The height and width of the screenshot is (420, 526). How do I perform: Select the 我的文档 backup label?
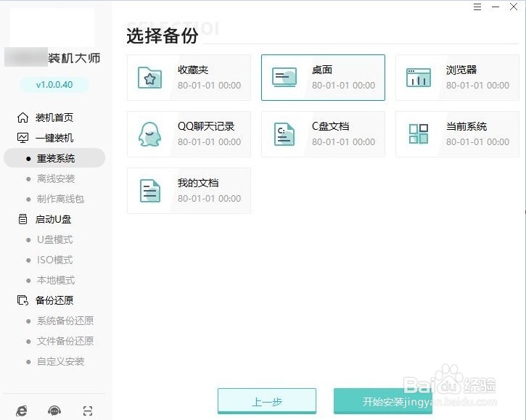tap(198, 184)
